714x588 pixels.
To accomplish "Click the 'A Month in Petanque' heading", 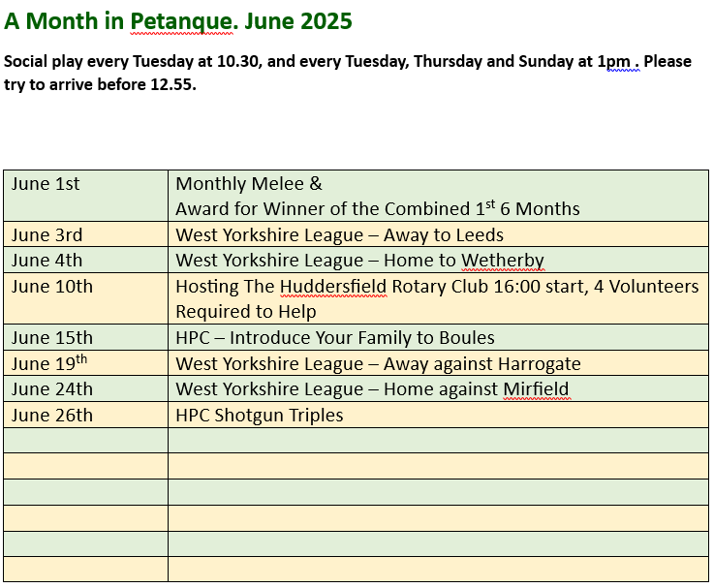I will point(178,21).
